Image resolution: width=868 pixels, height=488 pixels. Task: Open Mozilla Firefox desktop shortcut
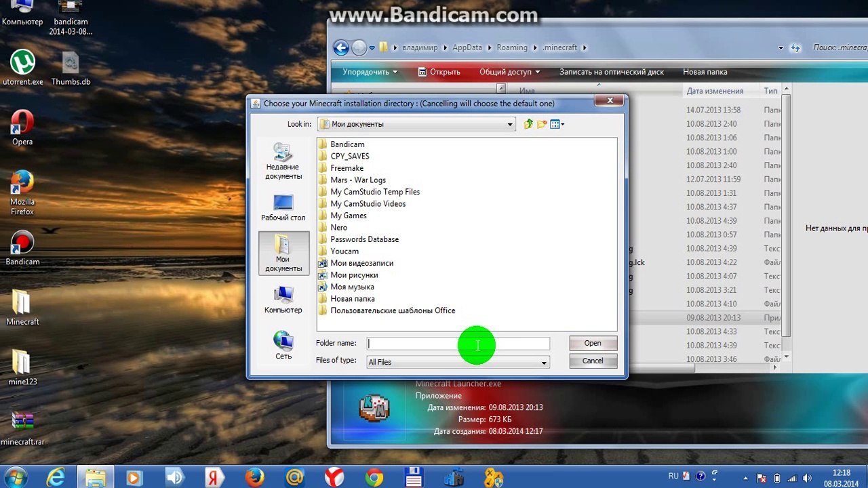point(22,193)
